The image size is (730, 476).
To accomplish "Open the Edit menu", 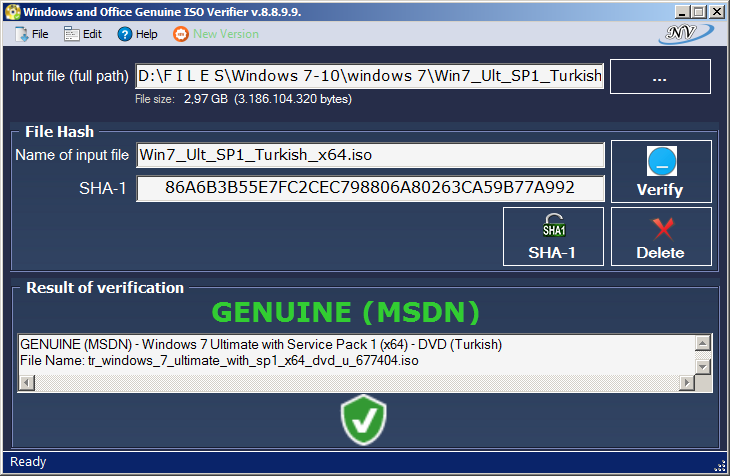I will click(83, 34).
